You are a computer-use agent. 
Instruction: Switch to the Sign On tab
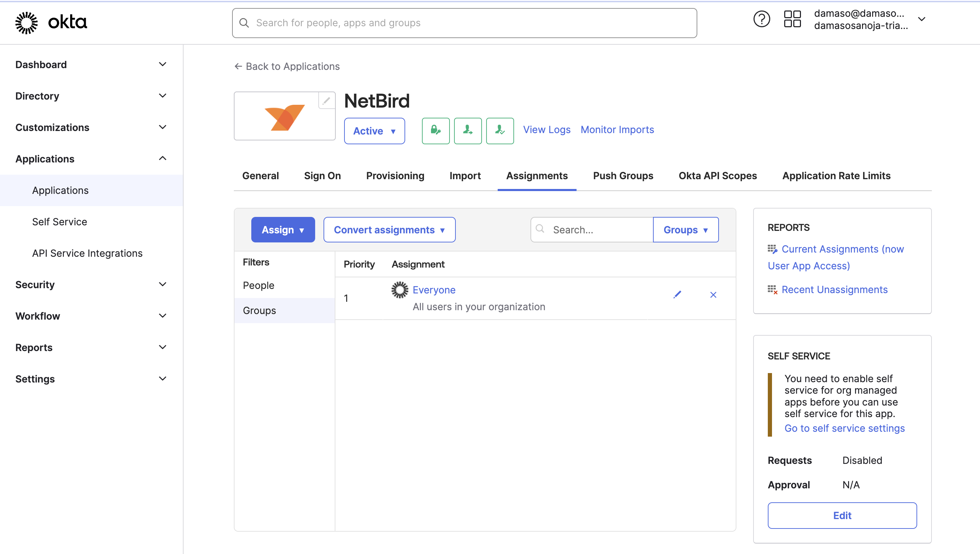coord(322,175)
